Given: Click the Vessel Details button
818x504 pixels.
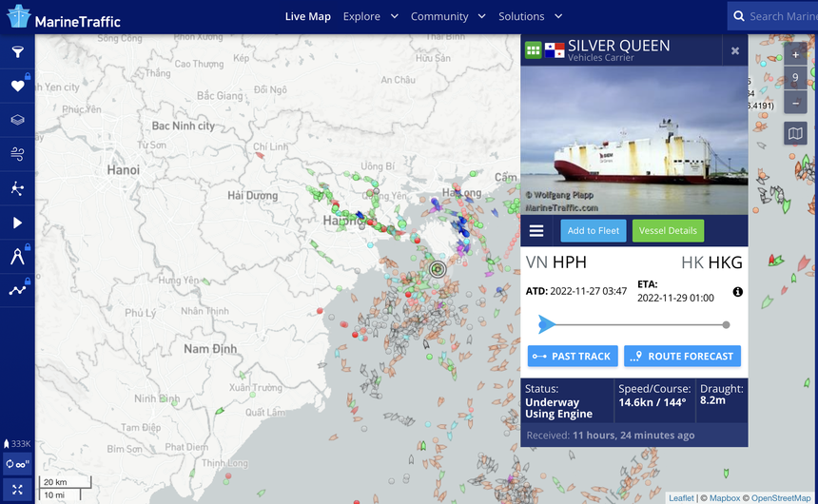Looking at the screenshot, I should [668, 230].
